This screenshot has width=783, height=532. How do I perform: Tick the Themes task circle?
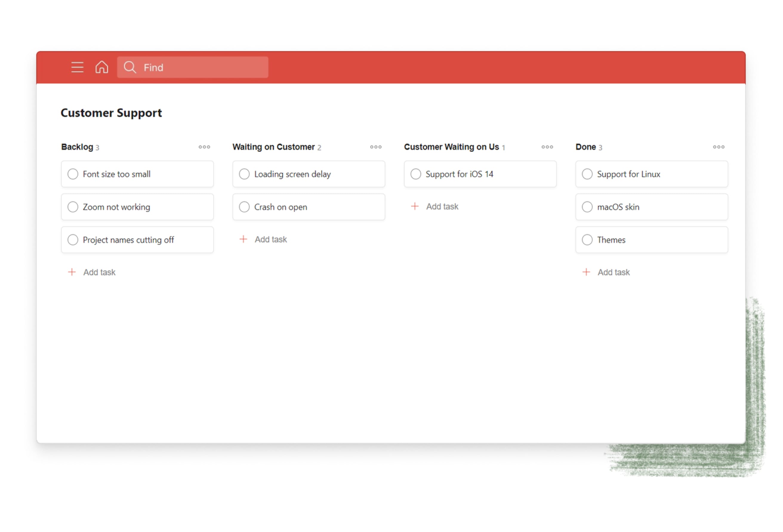click(x=587, y=240)
